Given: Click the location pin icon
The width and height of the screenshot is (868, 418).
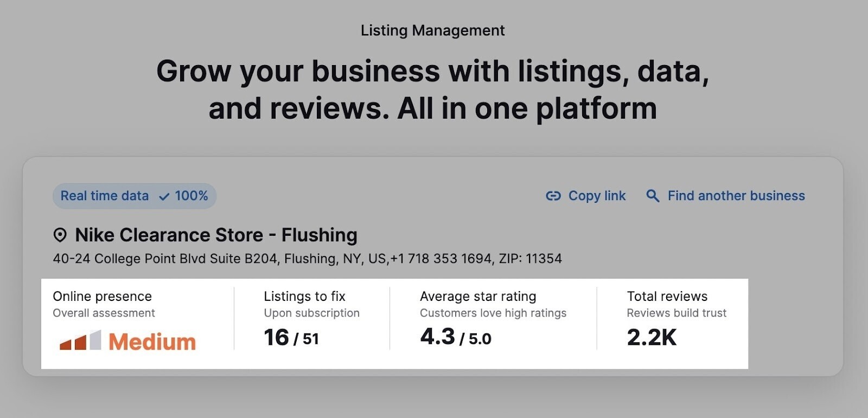Looking at the screenshot, I should coord(60,235).
